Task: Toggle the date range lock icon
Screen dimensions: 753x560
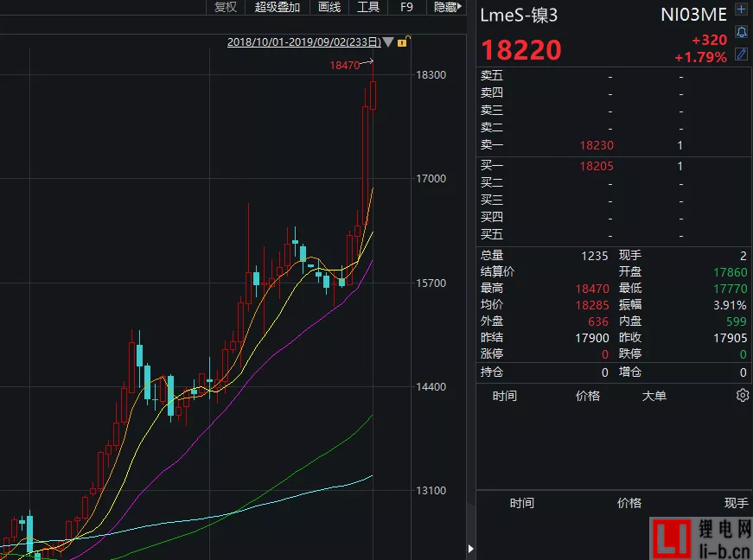Action: point(407,41)
